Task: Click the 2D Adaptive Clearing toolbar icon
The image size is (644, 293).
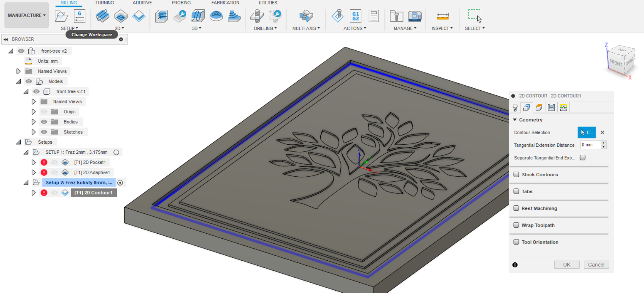Action: click(x=102, y=16)
